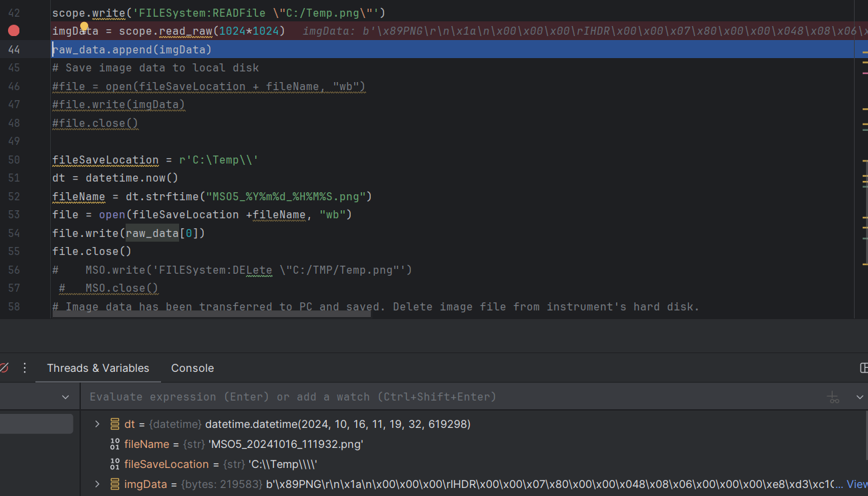
Task: Click the Add Watch icon
Action: pyautogui.click(x=833, y=397)
